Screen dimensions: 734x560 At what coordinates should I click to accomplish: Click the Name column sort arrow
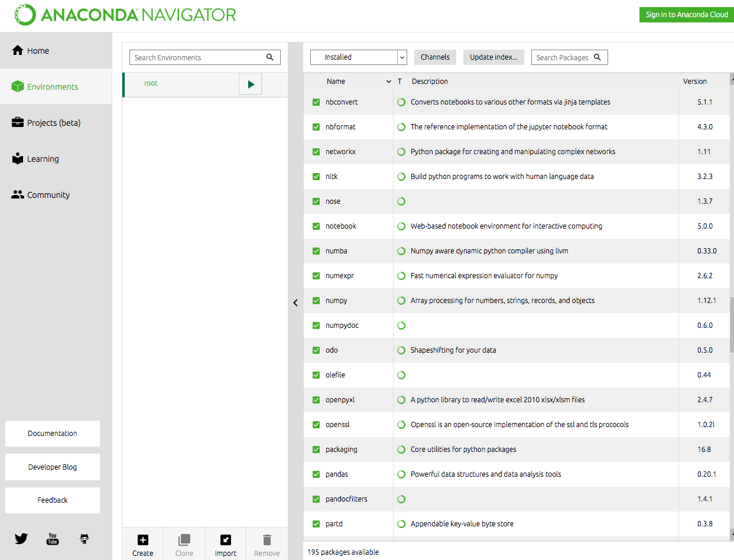(388, 82)
